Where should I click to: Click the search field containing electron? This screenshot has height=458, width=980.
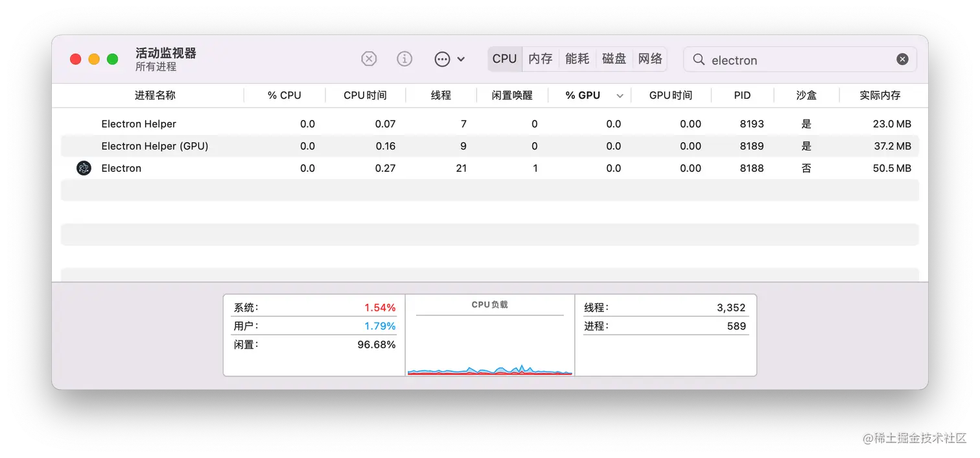coord(800,59)
